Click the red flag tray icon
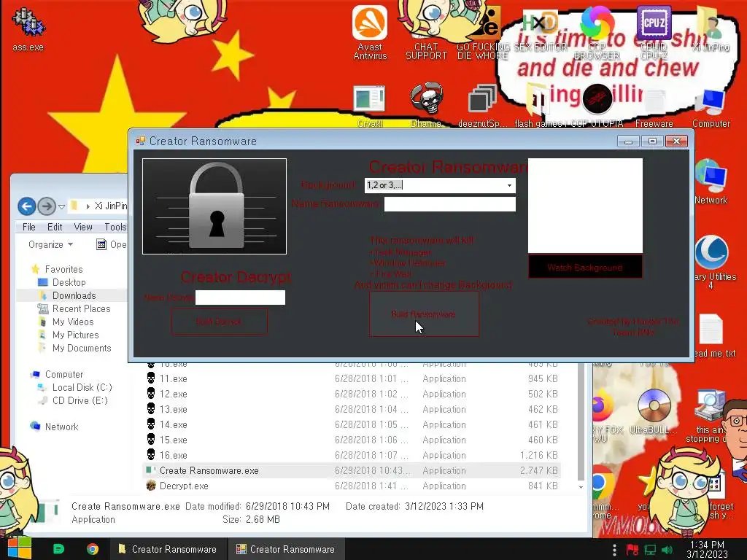Screen dimensions: 747x560 (x=632, y=550)
